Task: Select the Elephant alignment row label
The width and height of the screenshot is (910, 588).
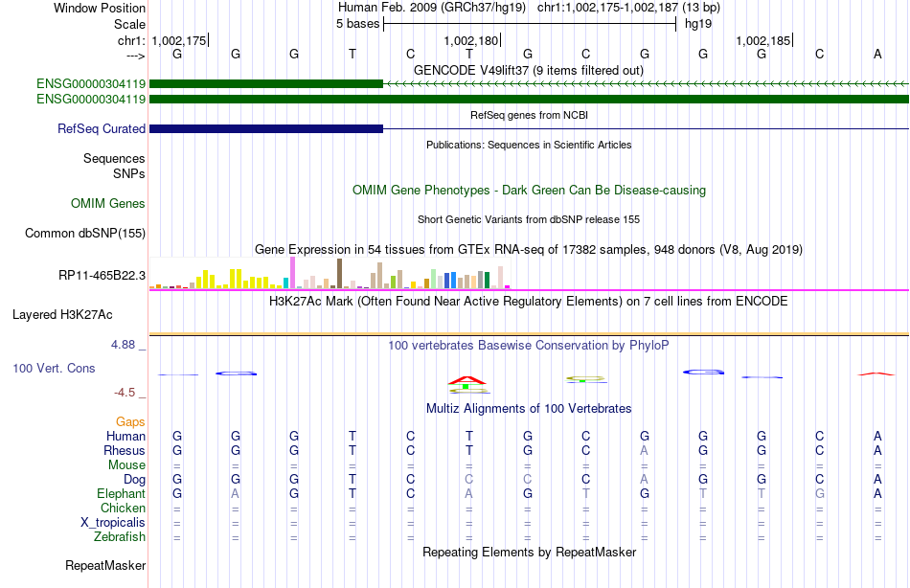Action: point(121,493)
